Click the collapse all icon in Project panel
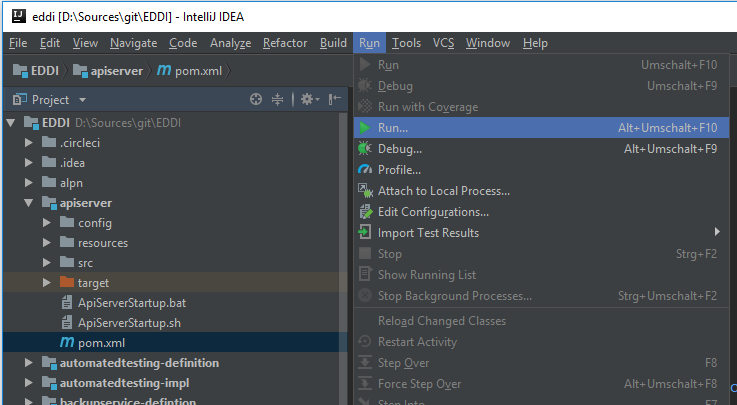The width and height of the screenshot is (737, 405). [x=278, y=99]
